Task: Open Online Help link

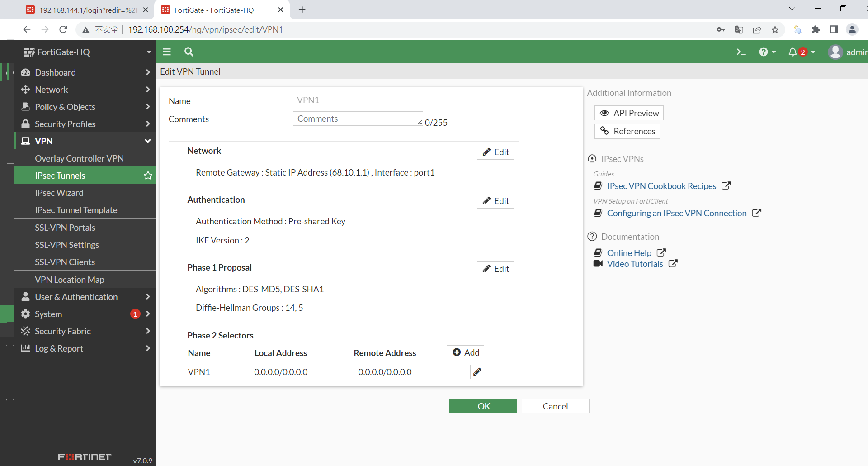Action: point(629,253)
